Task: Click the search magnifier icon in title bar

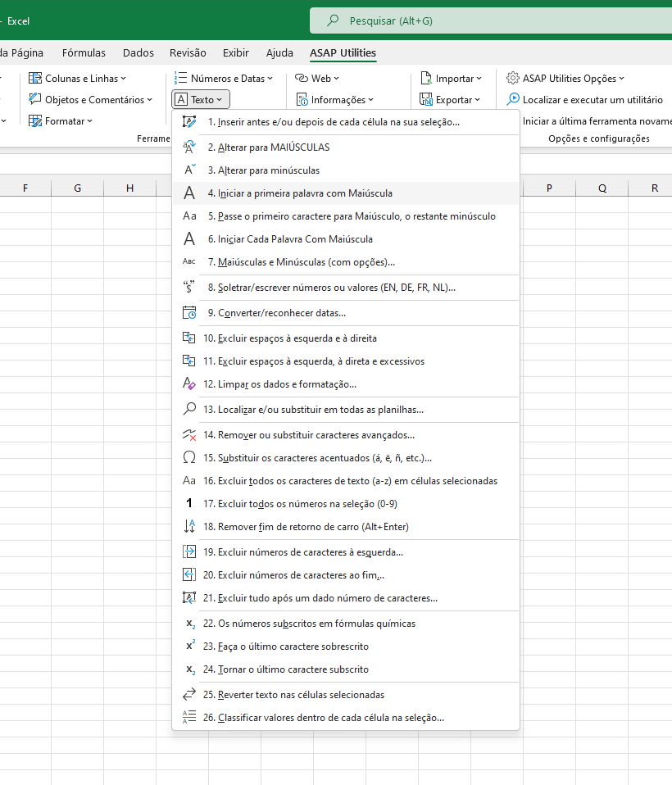Action: (333, 20)
